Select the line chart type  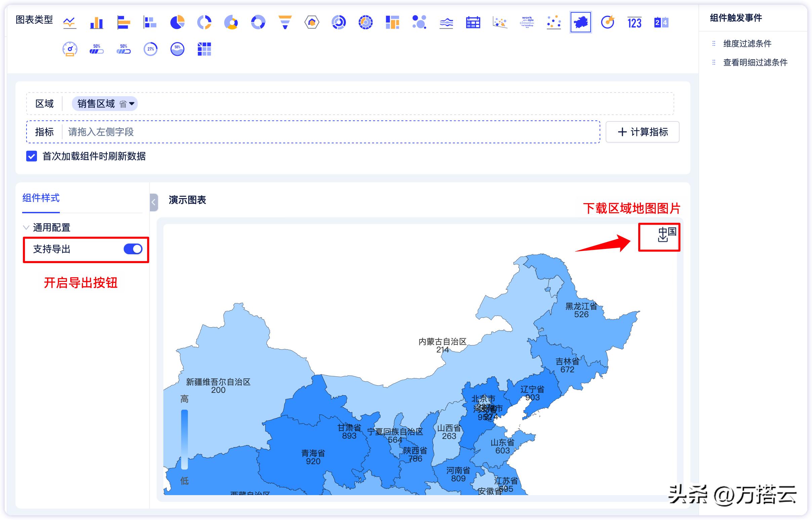[x=69, y=22]
